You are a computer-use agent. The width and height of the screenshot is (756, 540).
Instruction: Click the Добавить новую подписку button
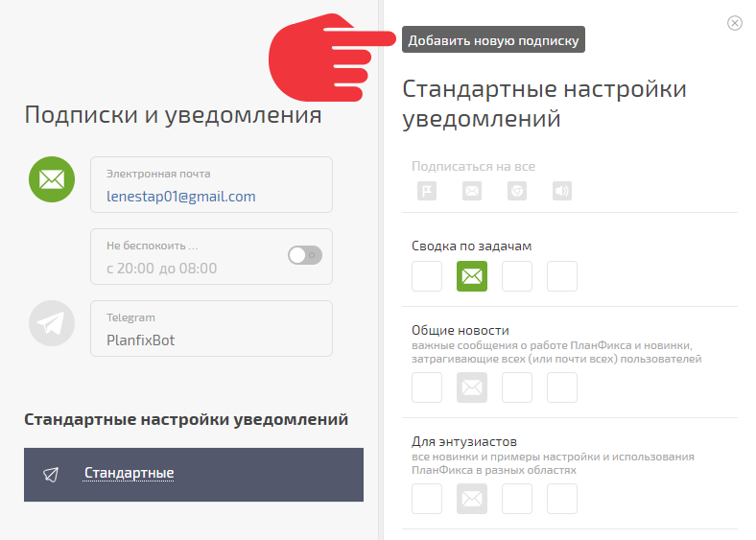point(493,39)
